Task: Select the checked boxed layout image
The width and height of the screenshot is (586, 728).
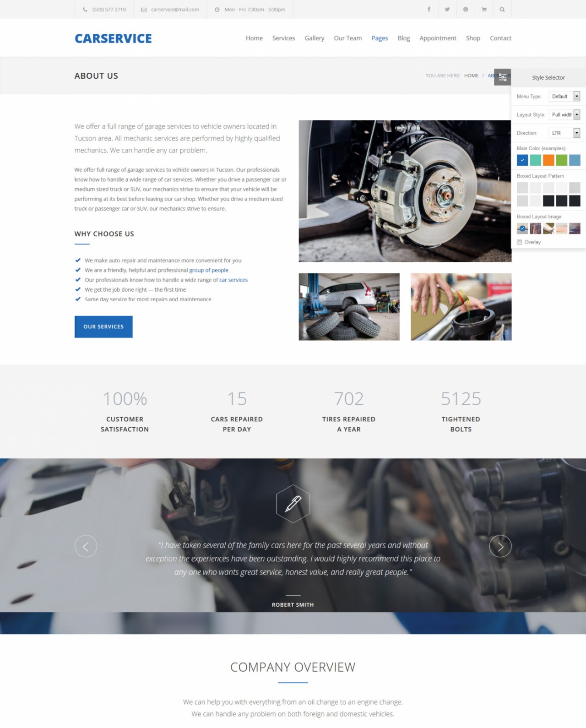Action: 522,228
